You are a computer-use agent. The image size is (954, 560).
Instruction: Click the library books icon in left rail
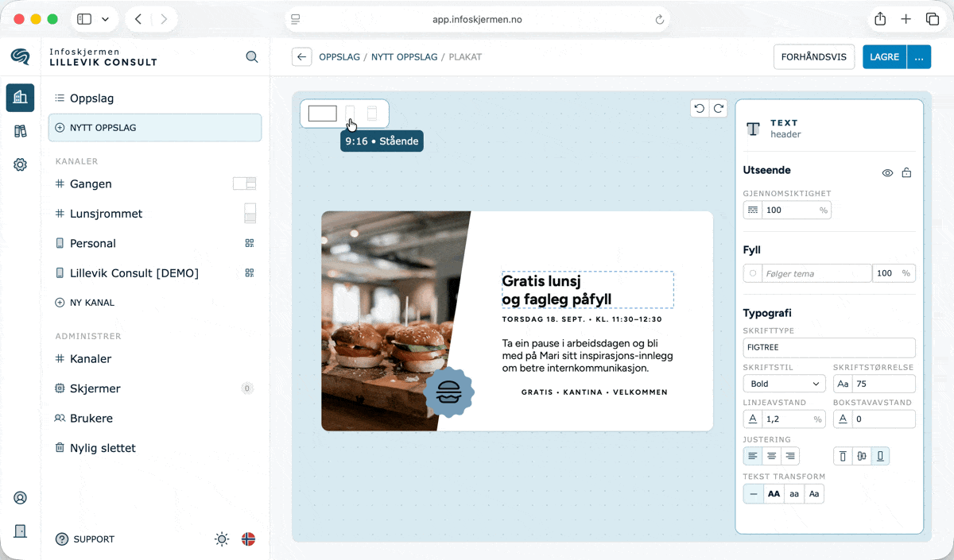[x=21, y=131]
